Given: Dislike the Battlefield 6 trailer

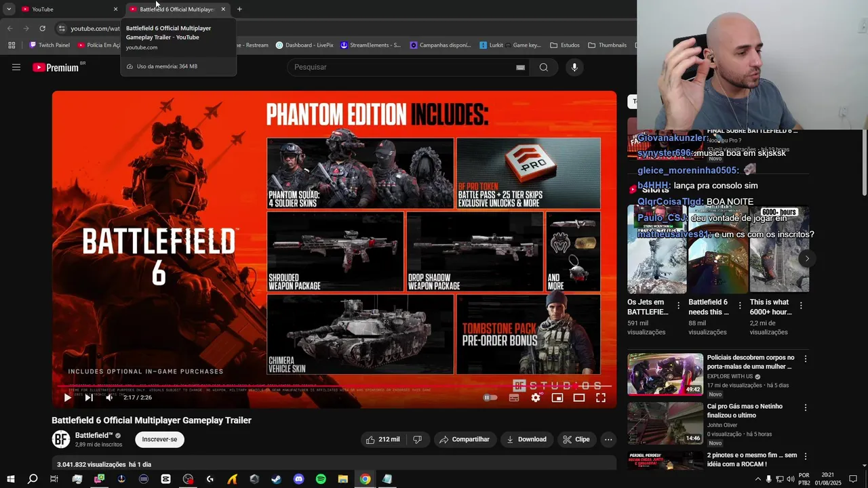Looking at the screenshot, I should click(417, 439).
